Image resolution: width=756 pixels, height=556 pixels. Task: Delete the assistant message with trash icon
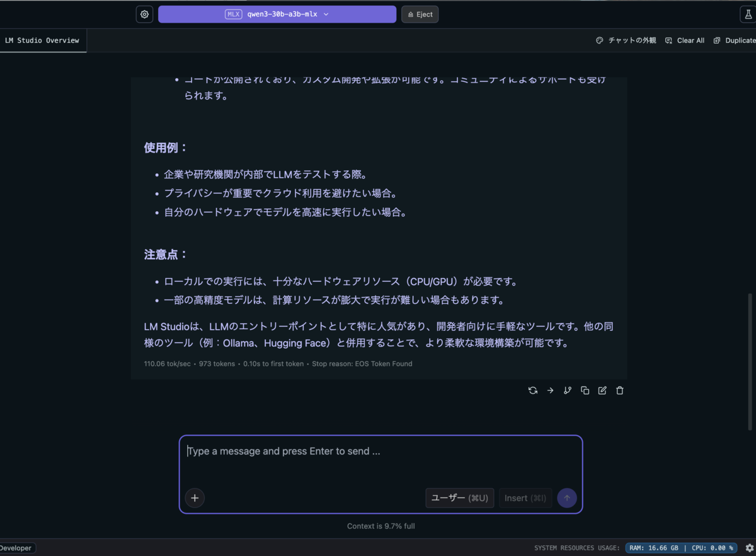coord(620,391)
